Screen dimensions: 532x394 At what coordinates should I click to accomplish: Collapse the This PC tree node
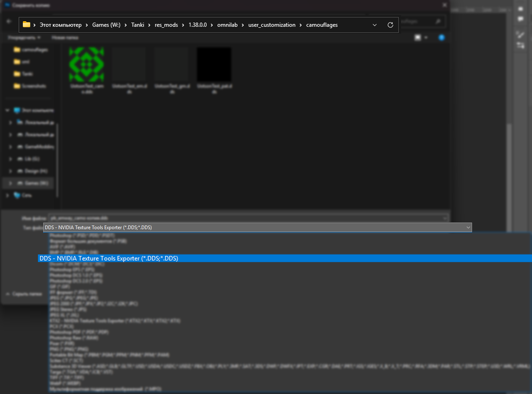point(7,110)
